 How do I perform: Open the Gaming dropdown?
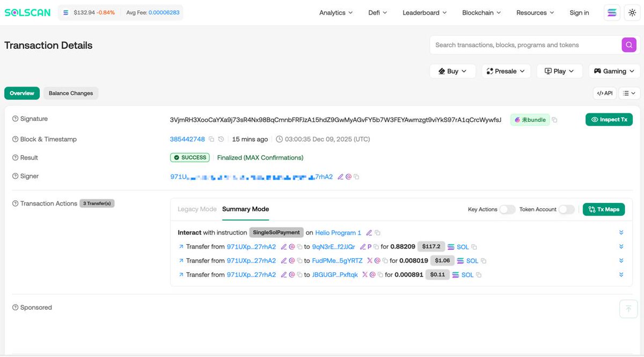(614, 71)
